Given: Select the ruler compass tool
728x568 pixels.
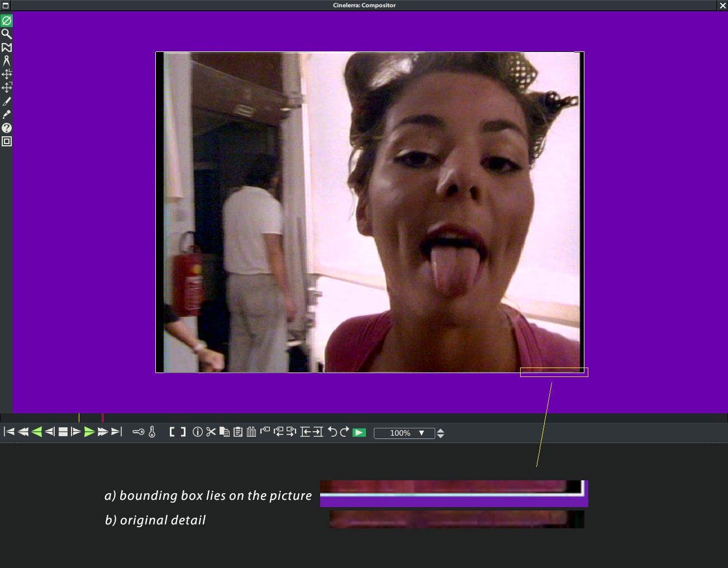Looking at the screenshot, I should tap(7, 61).
